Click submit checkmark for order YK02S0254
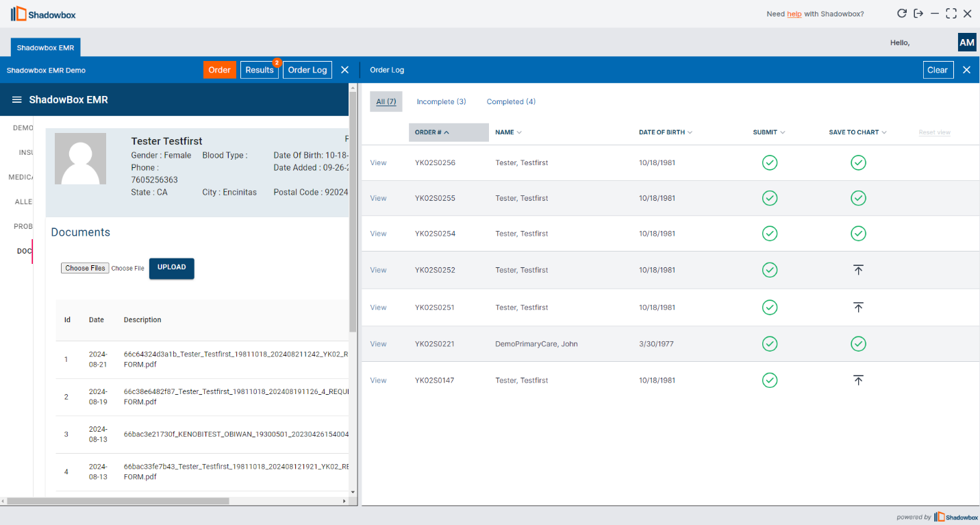The height and width of the screenshot is (525, 980). [x=770, y=234]
